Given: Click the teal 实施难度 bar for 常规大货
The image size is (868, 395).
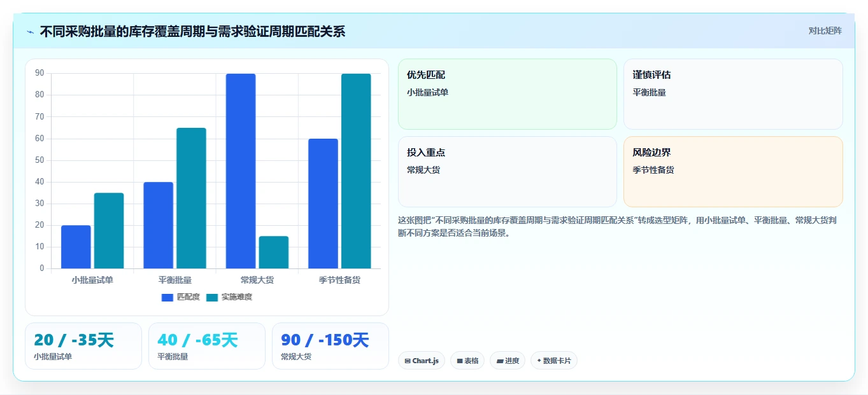Looking at the screenshot, I should (274, 252).
